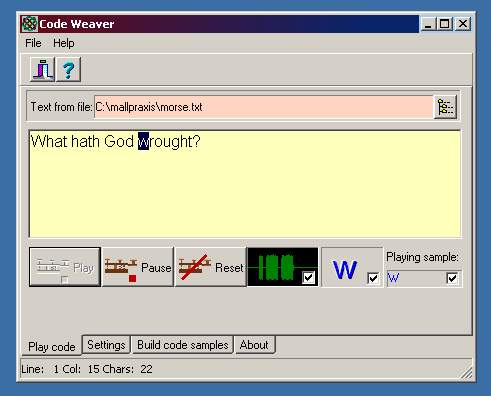Toggle the waveform display checkbox
Image resolution: width=491 pixels, height=396 pixels.
(308, 278)
